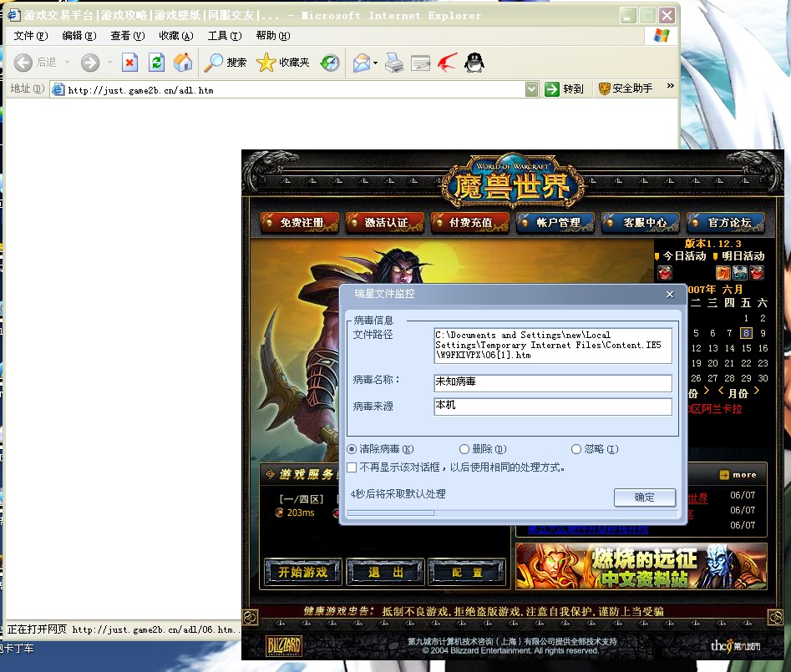Click the more arrow icon in news panel

click(x=724, y=474)
